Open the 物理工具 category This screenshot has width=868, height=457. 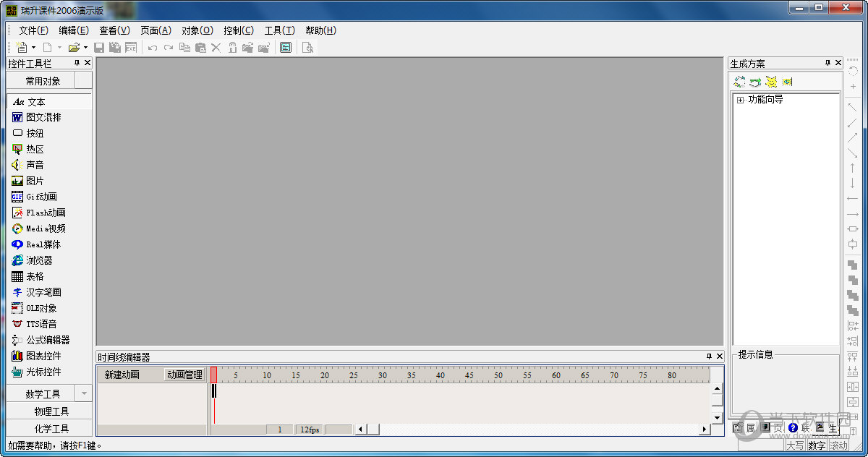50,411
